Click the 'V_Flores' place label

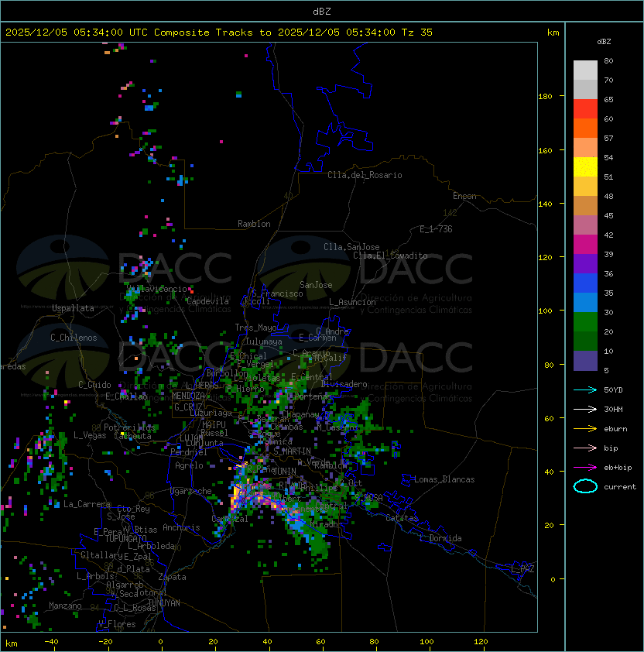[117, 624]
